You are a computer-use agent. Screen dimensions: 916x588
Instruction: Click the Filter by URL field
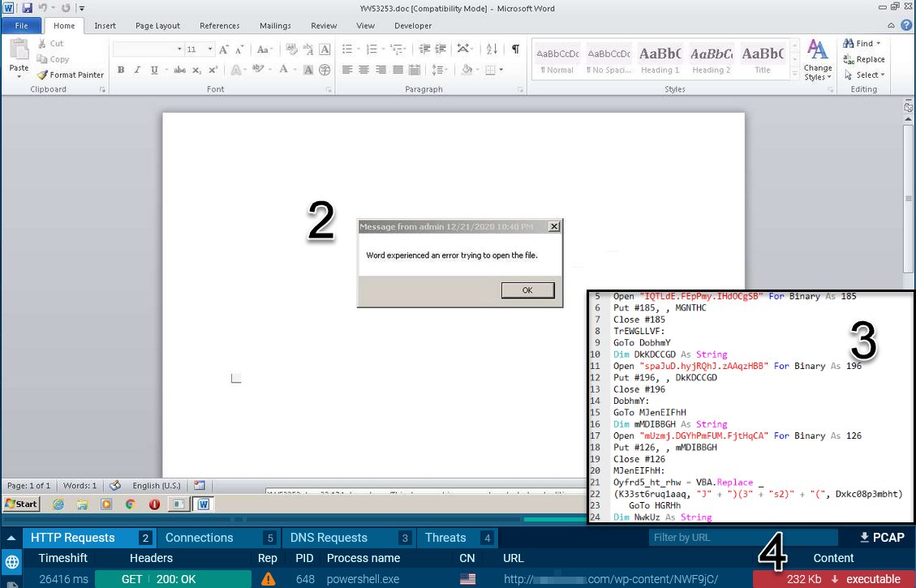pos(742,537)
